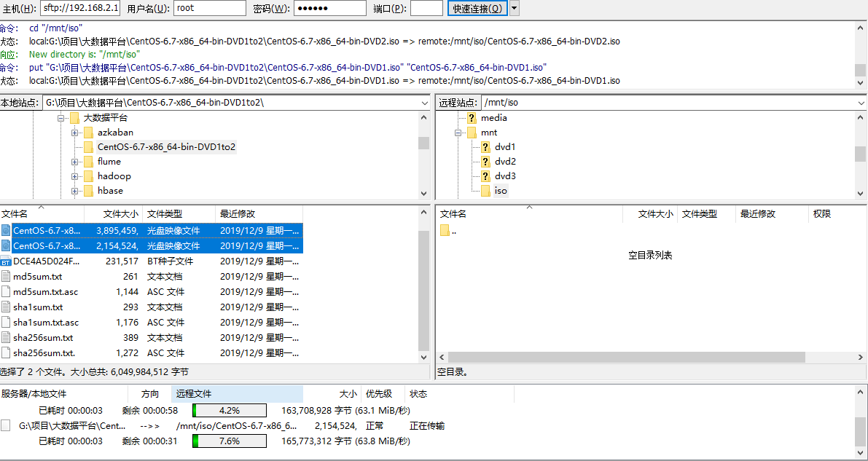Select the DCE4A5D024F torrent file name
The height and width of the screenshot is (461, 868).
(47, 261)
